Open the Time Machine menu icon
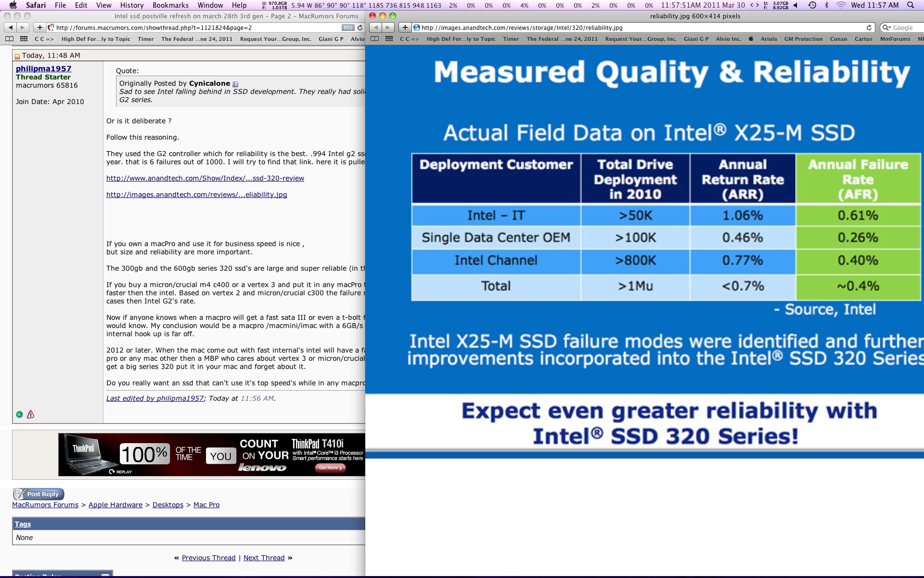The height and width of the screenshot is (578, 924). point(812,5)
